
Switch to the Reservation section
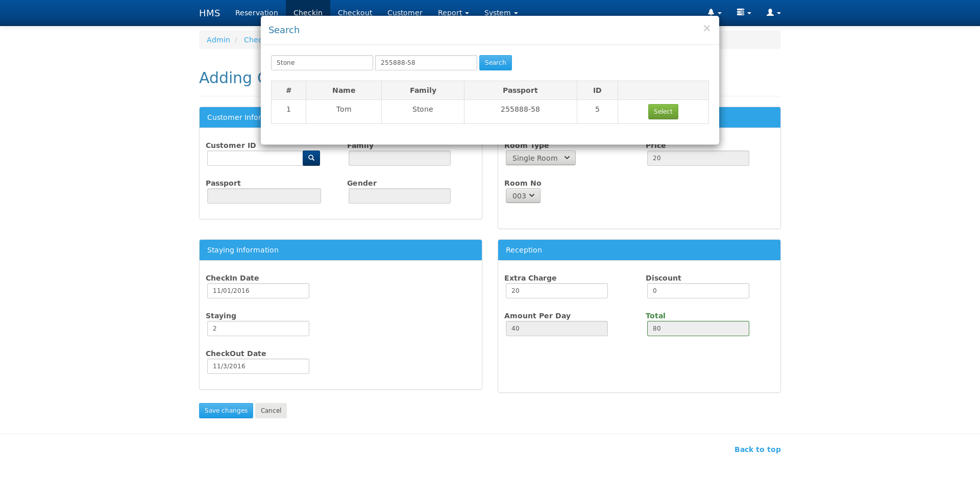(x=256, y=13)
